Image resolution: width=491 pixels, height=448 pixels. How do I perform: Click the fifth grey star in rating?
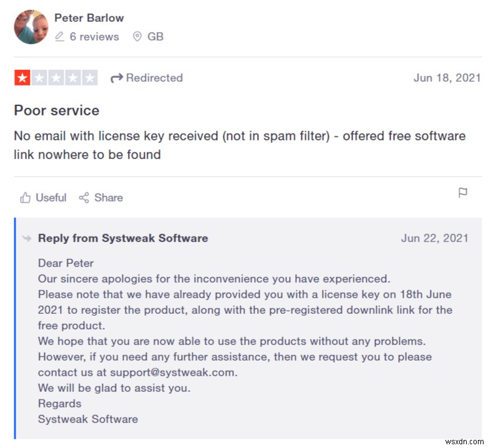90,78
